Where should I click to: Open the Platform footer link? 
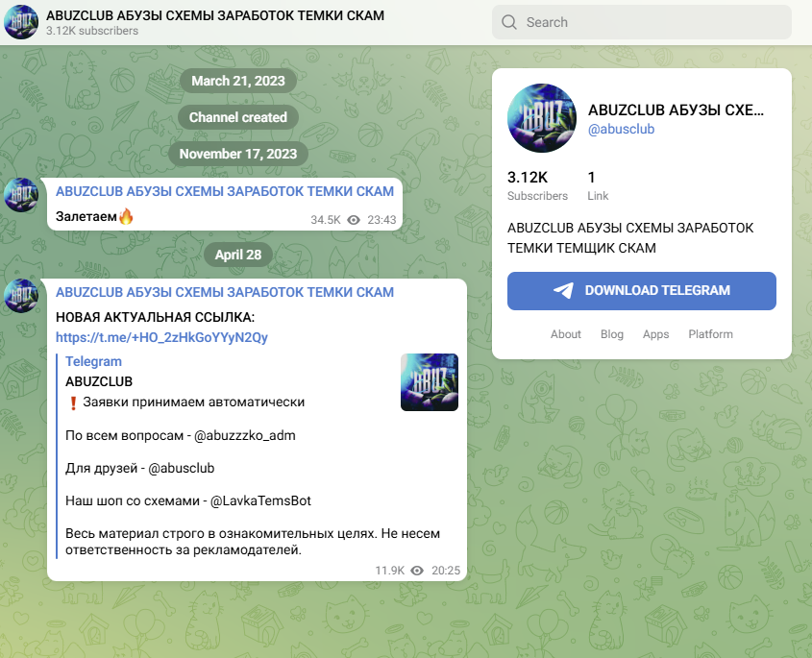click(x=710, y=334)
